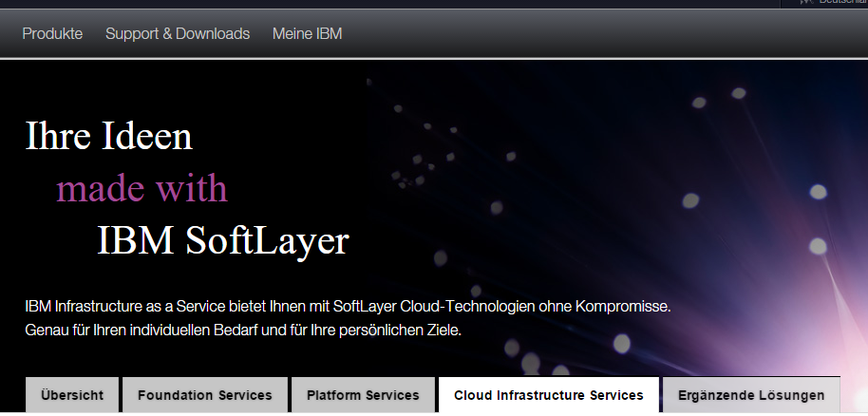Open the Ergänzende Lösungen tab

751,395
